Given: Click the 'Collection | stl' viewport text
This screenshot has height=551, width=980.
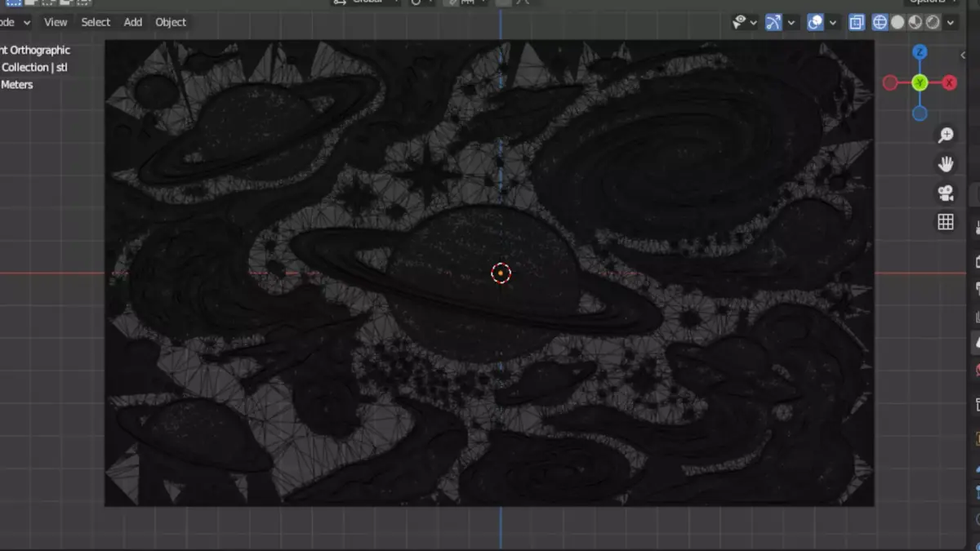Looking at the screenshot, I should click(34, 67).
